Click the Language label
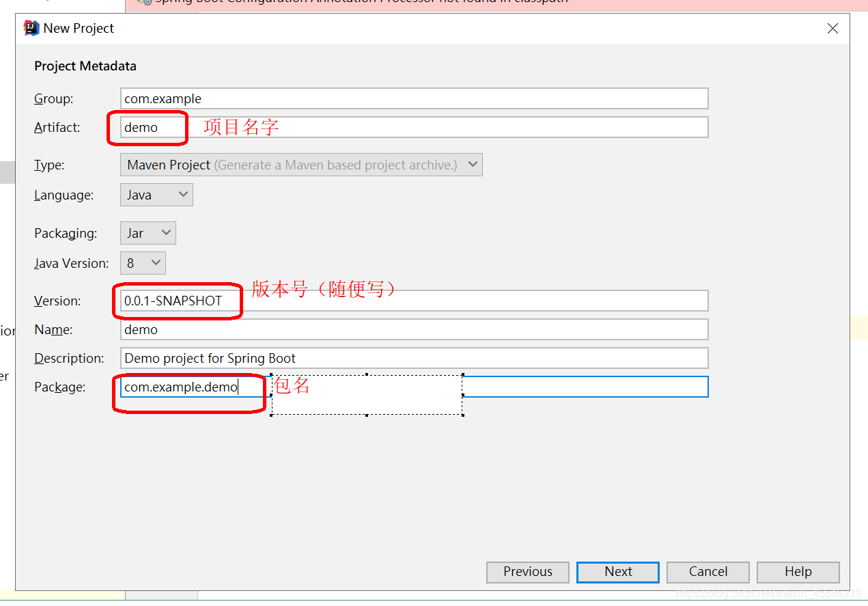 click(64, 195)
